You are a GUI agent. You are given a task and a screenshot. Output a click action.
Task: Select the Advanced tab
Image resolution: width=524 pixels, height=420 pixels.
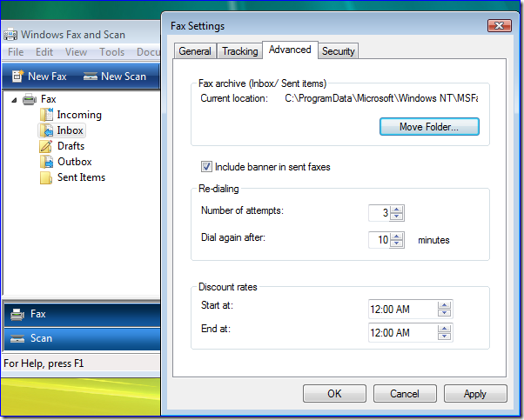pos(290,50)
